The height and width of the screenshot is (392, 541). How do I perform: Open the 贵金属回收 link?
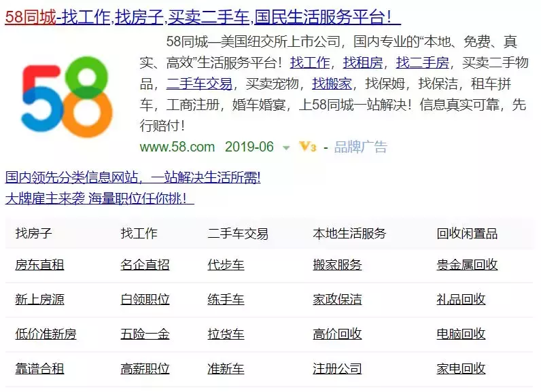point(467,265)
